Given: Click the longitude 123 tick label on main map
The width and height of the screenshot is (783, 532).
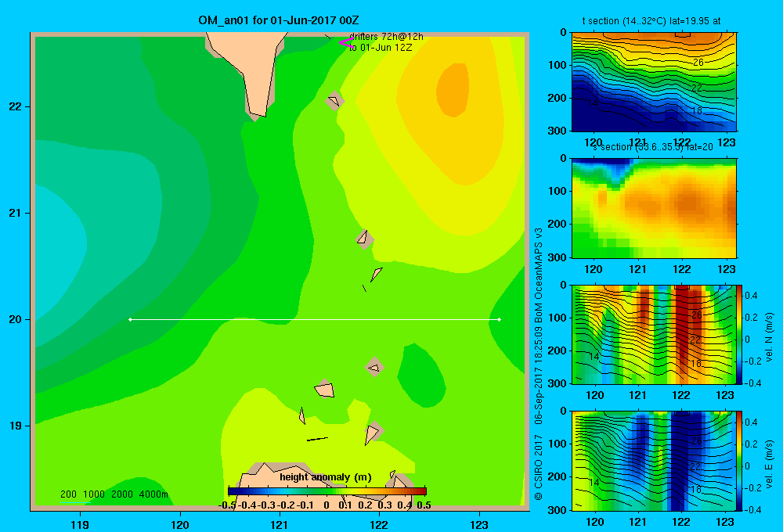Looking at the screenshot, I should tap(479, 524).
